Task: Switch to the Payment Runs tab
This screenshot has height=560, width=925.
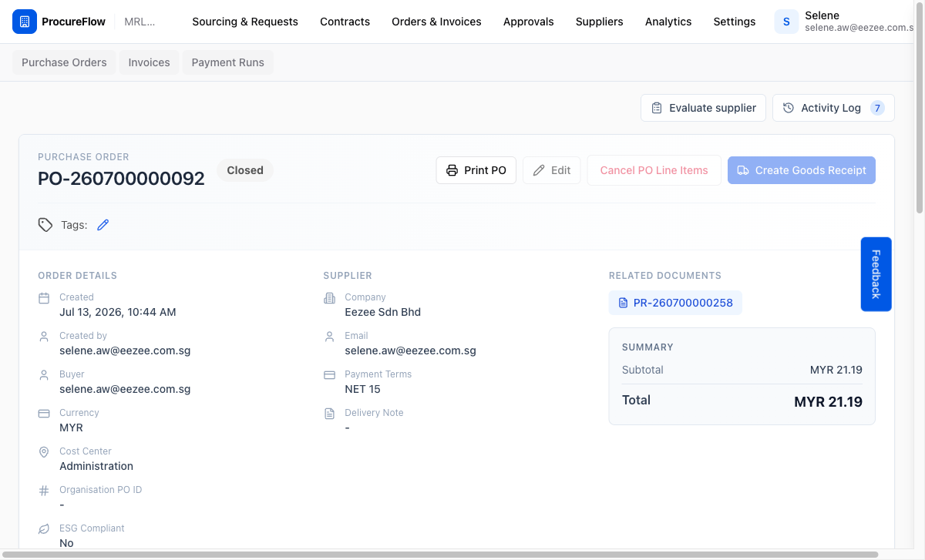Action: coord(227,62)
